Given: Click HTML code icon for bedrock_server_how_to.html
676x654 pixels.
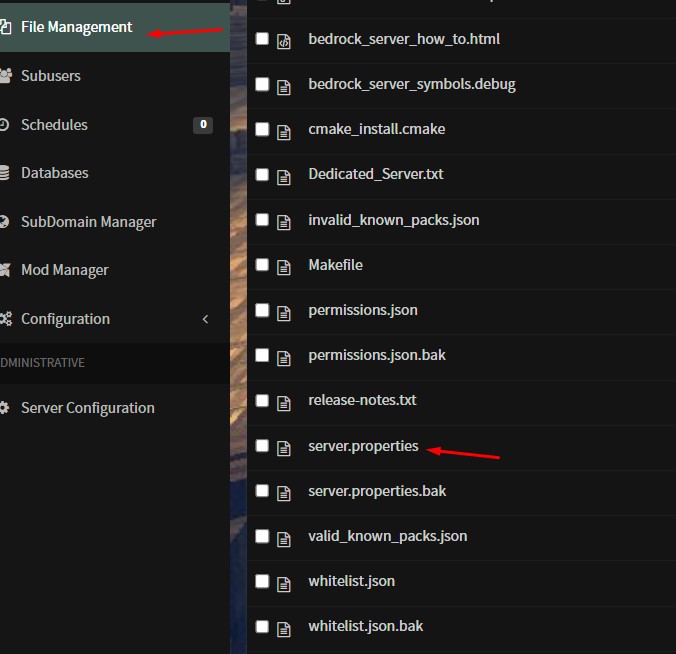Looking at the screenshot, I should (x=283, y=42).
